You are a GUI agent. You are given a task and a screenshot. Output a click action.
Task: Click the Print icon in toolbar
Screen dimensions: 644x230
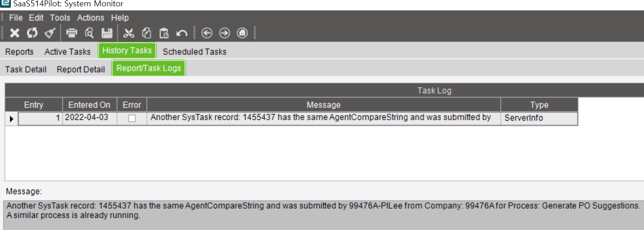pos(72,33)
